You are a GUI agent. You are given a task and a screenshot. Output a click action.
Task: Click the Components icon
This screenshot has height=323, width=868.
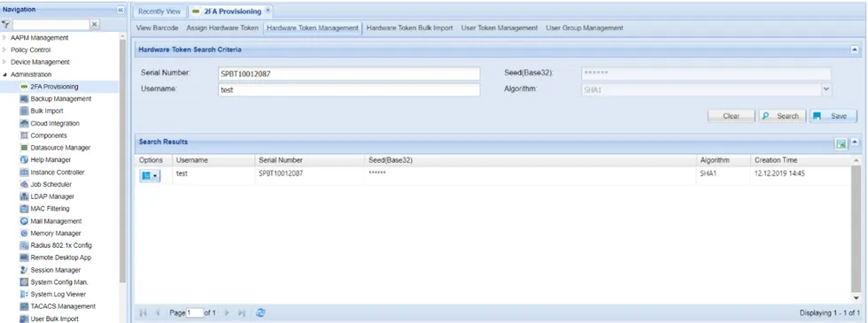pos(24,135)
